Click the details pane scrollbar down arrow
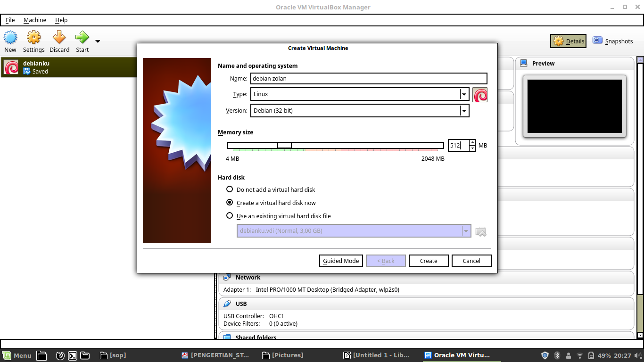The width and height of the screenshot is (644, 362). (x=640, y=335)
